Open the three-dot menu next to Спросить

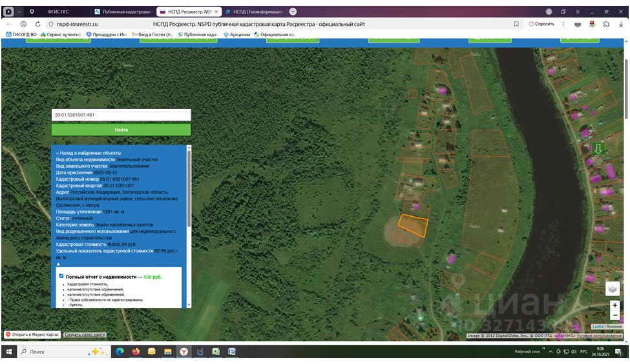[x=563, y=24]
